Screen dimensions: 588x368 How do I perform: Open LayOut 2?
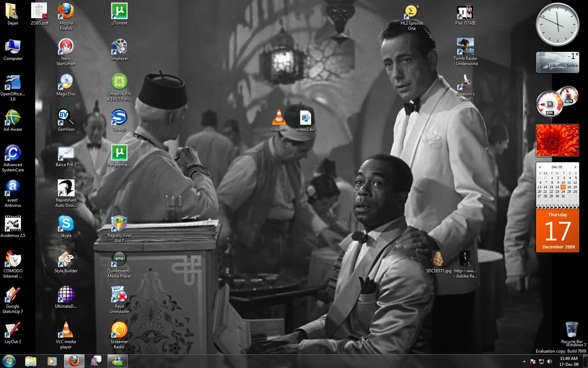[x=13, y=333]
